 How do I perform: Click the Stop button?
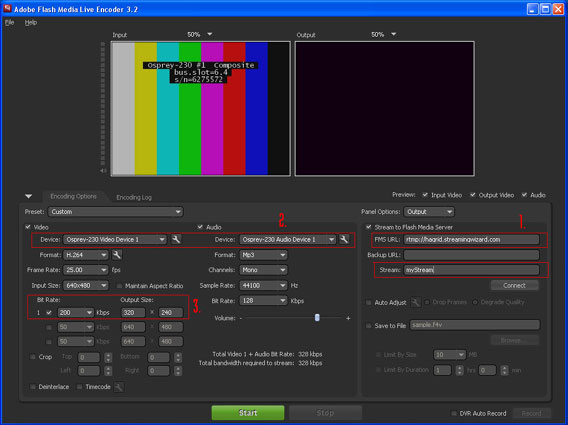(x=325, y=413)
